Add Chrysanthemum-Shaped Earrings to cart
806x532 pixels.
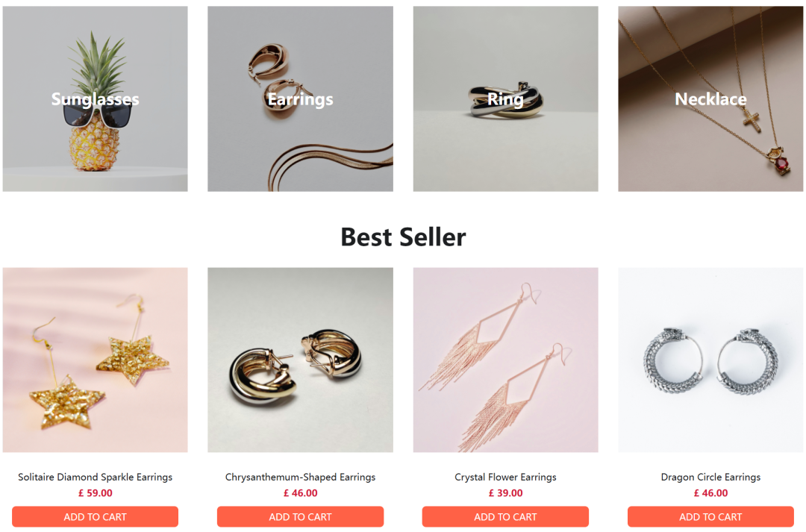300,516
